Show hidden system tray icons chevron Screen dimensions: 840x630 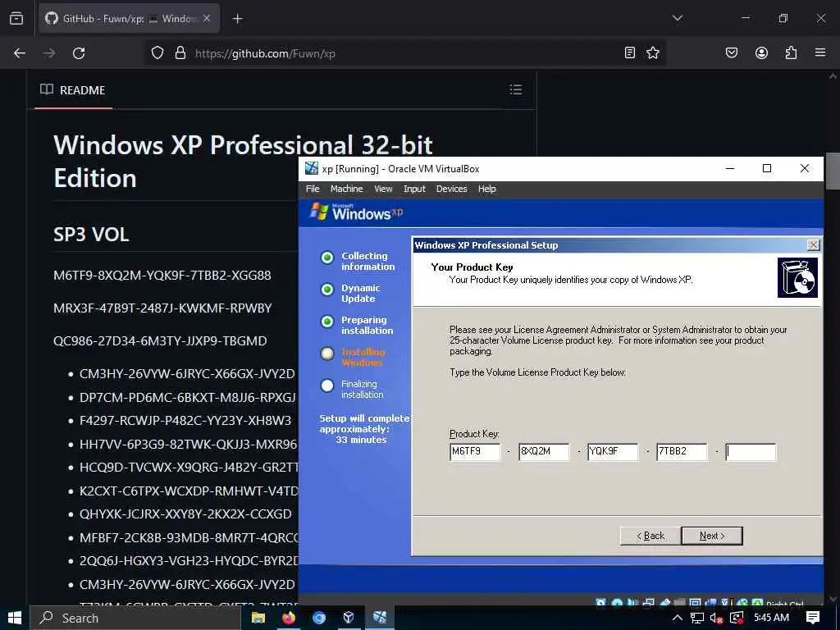(x=677, y=618)
